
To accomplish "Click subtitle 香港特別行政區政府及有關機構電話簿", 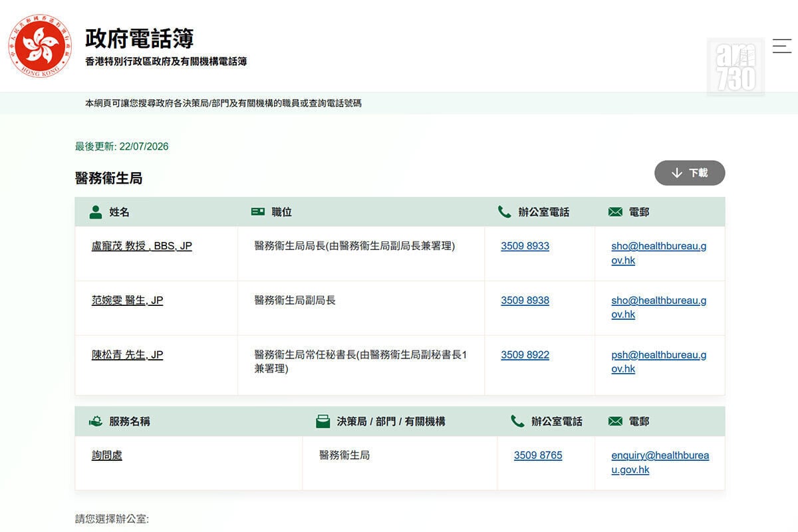I will [x=166, y=62].
